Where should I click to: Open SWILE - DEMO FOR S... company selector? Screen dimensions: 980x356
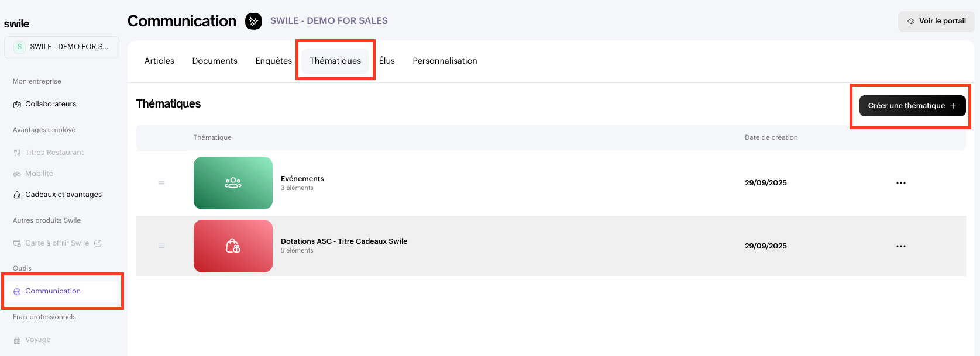click(61, 47)
